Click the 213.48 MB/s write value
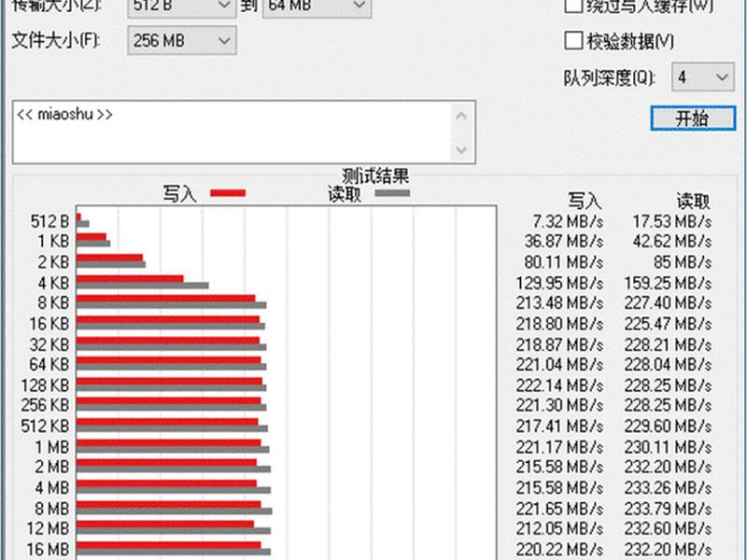747x560 pixels. [559, 302]
